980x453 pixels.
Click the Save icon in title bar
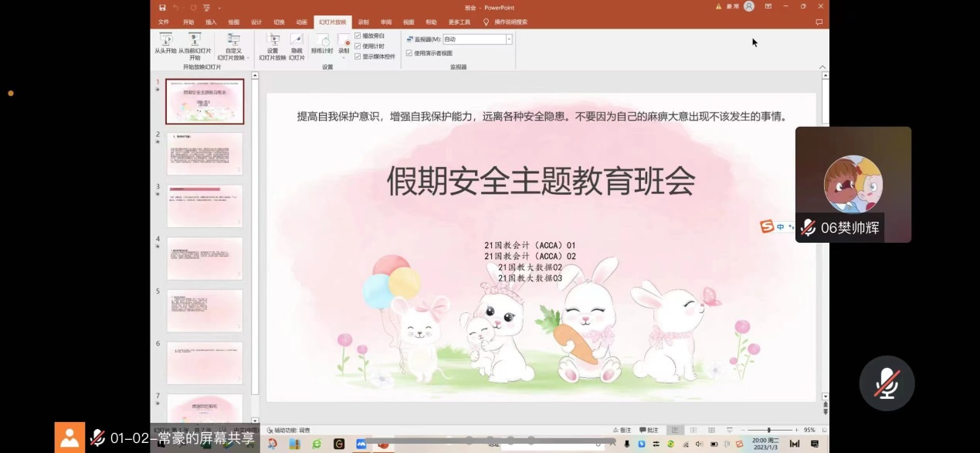162,7
